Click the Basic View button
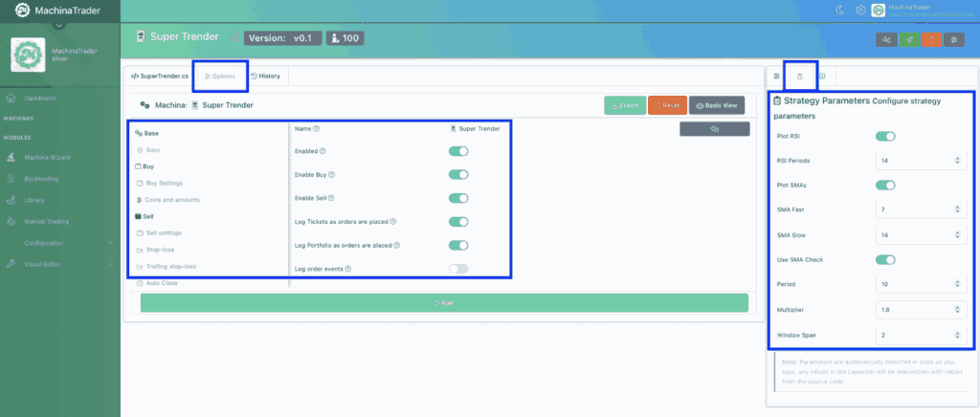Viewport: 980px width, 417px height. pyautogui.click(x=717, y=105)
